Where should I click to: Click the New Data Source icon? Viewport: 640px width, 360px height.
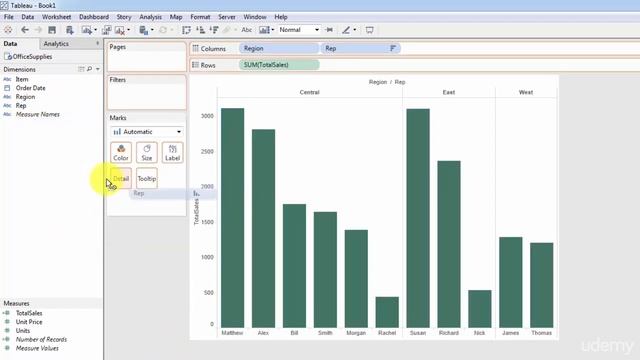69,30
